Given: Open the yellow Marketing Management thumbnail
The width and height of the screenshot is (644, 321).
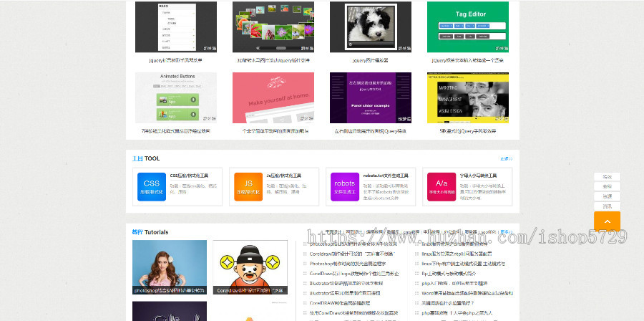Looking at the screenshot, I should pyautogui.click(x=468, y=98).
